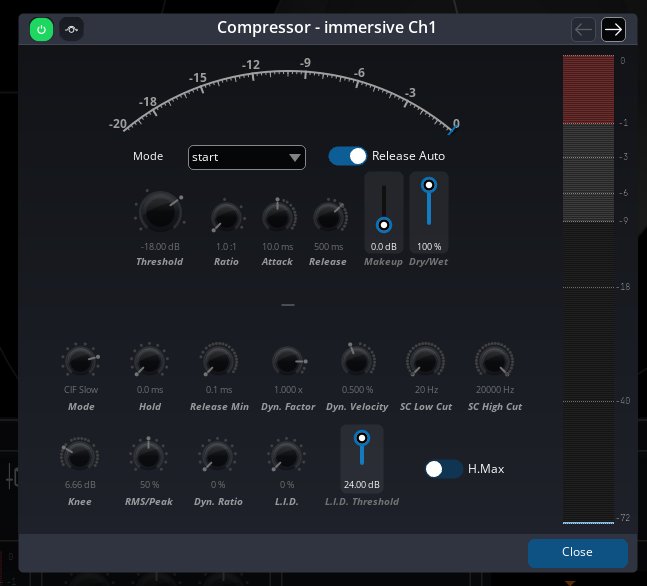Click the gain reduction level meter

[x=588, y=288]
